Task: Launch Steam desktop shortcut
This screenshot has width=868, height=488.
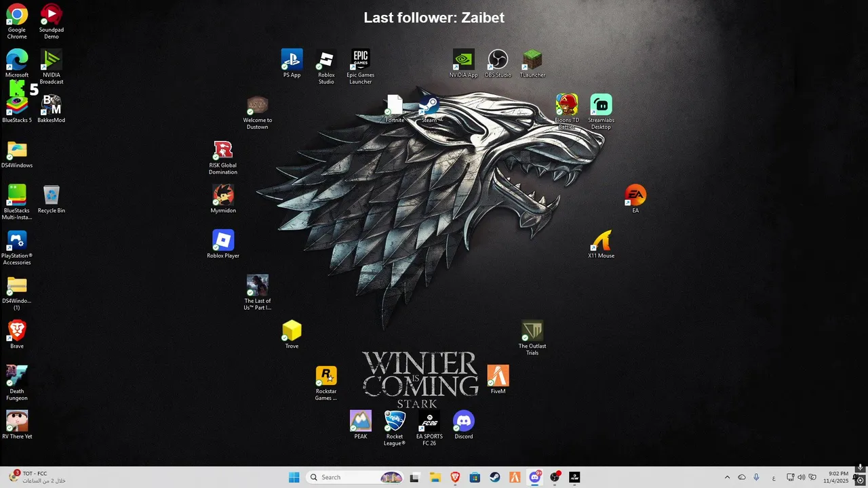Action: coord(429,108)
